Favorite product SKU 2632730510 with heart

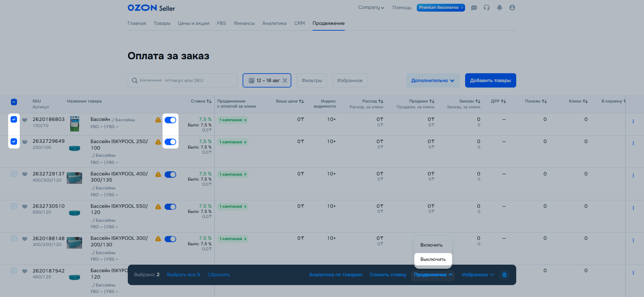25,207
